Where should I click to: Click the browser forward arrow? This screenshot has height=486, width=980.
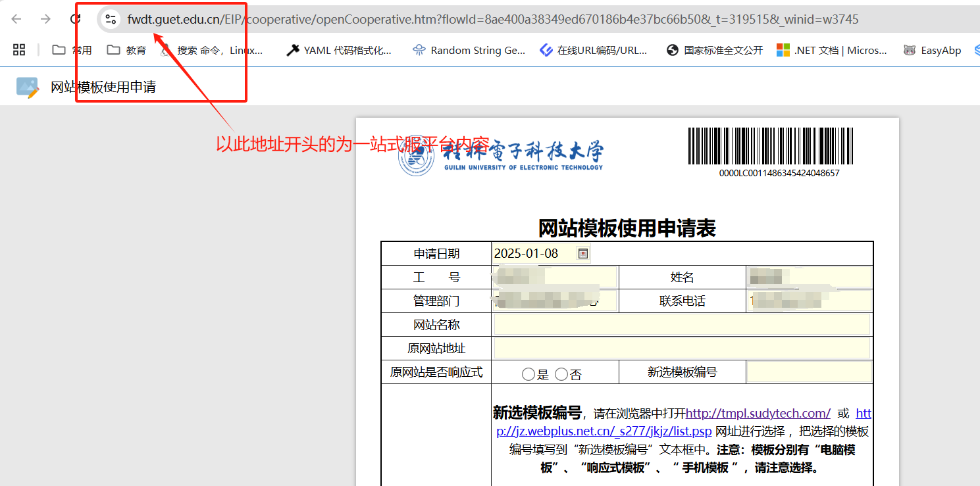tap(45, 19)
